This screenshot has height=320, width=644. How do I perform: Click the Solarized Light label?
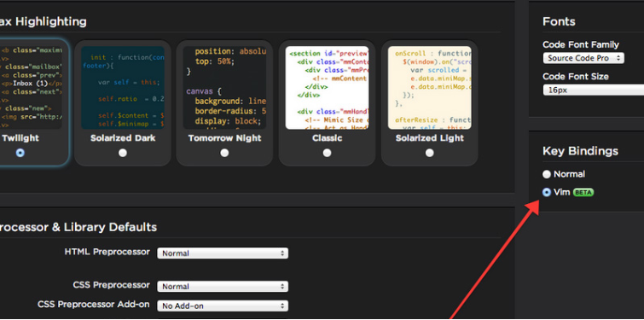[430, 138]
